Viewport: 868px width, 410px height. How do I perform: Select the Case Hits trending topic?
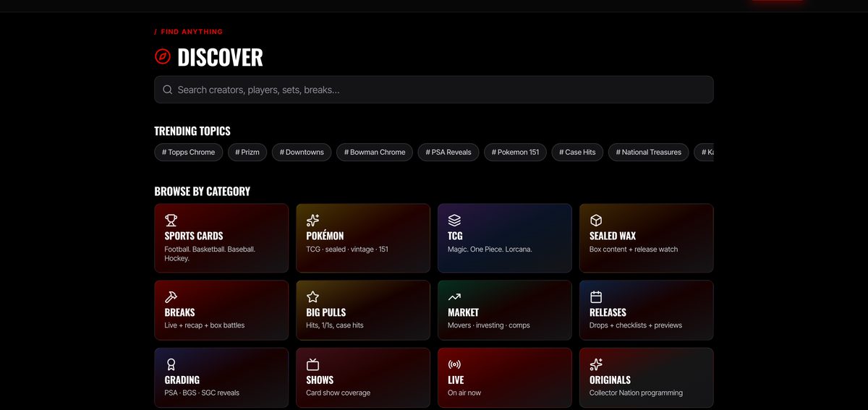pyautogui.click(x=577, y=152)
